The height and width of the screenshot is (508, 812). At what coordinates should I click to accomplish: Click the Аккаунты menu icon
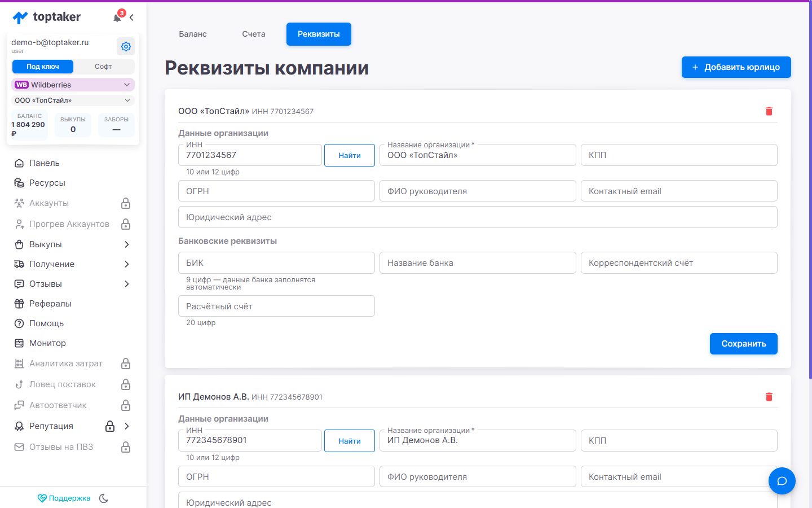(19, 203)
